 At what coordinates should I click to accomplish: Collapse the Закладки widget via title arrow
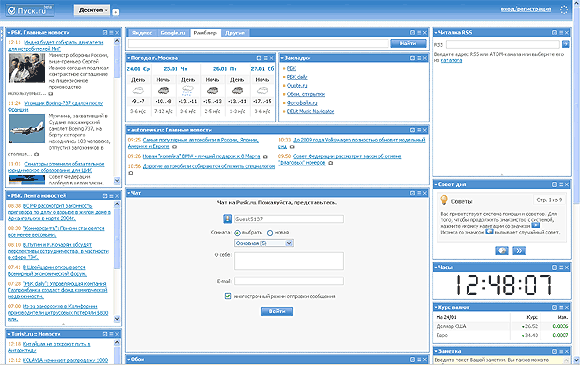point(282,58)
